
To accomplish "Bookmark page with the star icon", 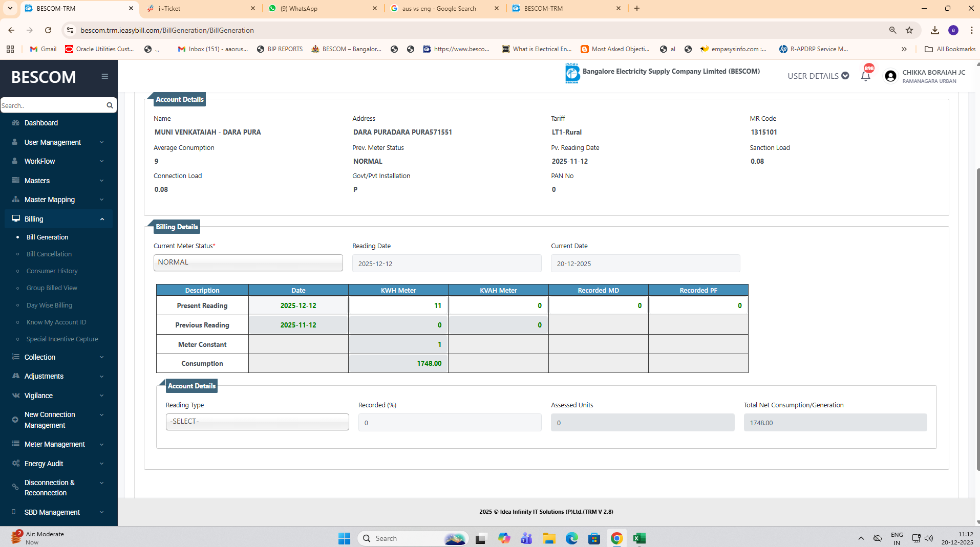I will (x=909, y=30).
